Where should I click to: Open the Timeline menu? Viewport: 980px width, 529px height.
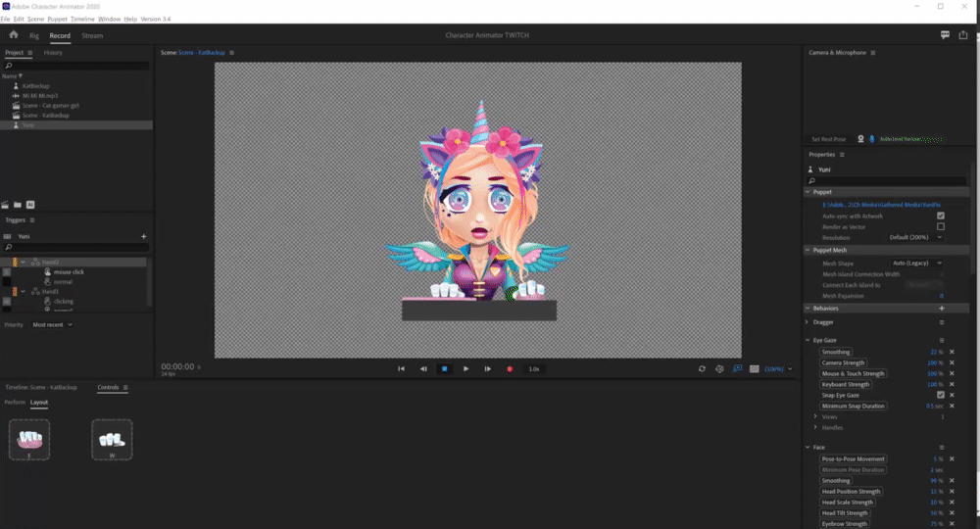tap(82, 19)
